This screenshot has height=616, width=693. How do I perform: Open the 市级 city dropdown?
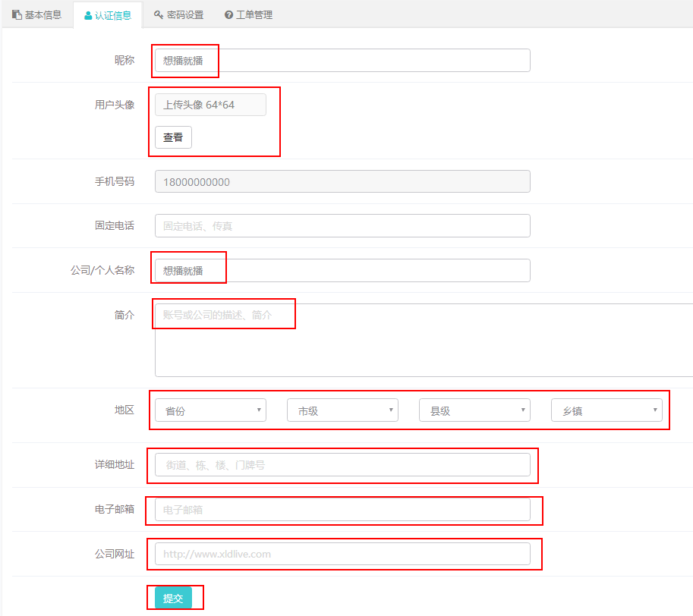(x=342, y=410)
